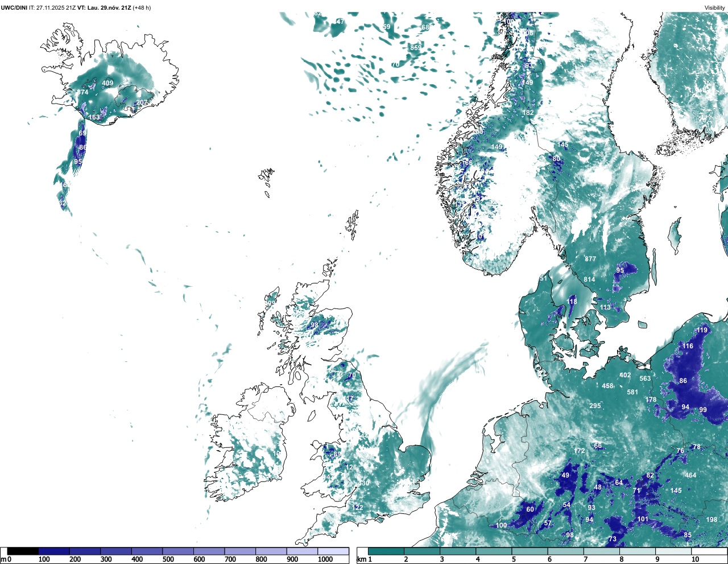
Task: Click the '126' value over Wales
Action: tap(352, 467)
